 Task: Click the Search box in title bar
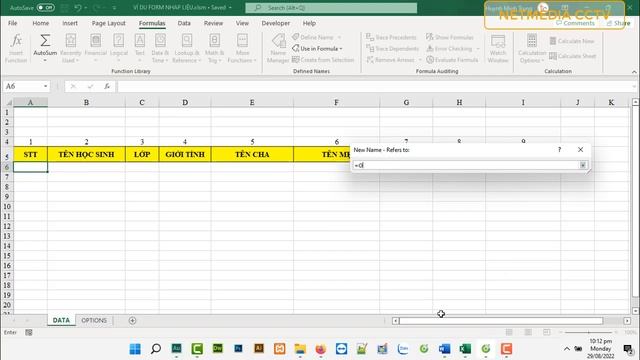[331, 8]
